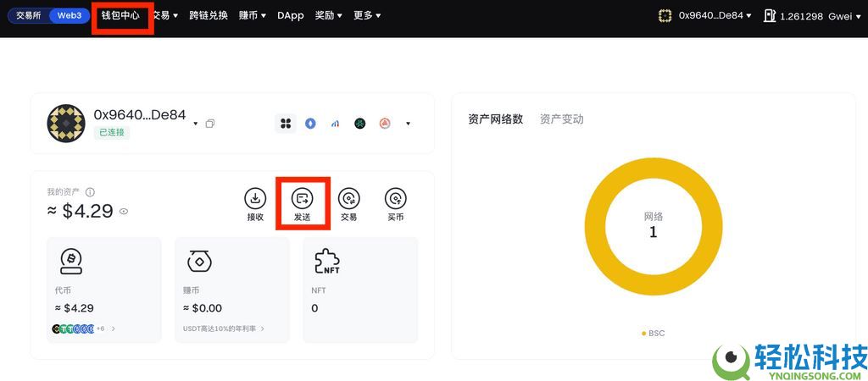Copy the wallet address with copy icon
Screen dimensions: 868x381
coord(210,124)
